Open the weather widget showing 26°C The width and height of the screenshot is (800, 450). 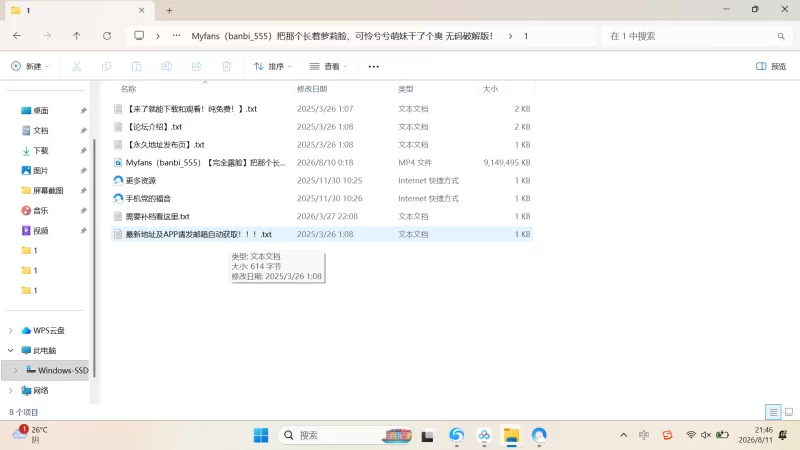[30, 435]
